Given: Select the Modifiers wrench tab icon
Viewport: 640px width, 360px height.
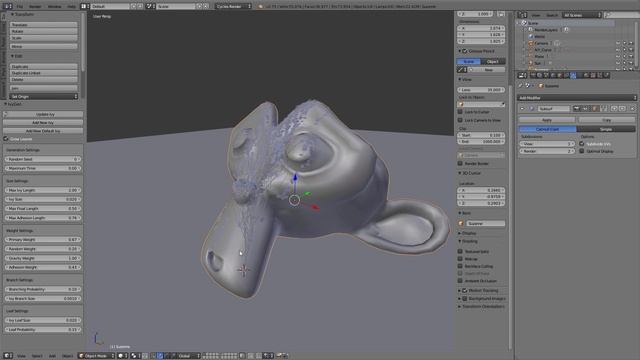Looking at the screenshot, I should tap(573, 76).
